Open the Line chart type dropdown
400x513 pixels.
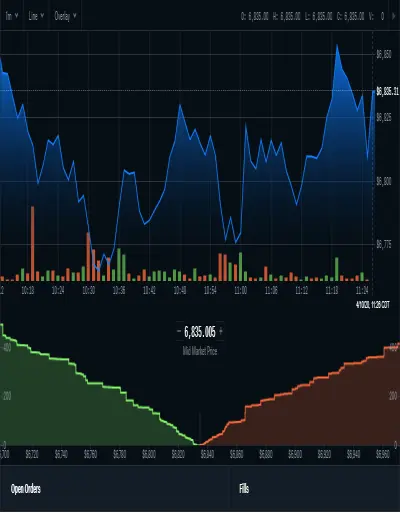tap(36, 16)
